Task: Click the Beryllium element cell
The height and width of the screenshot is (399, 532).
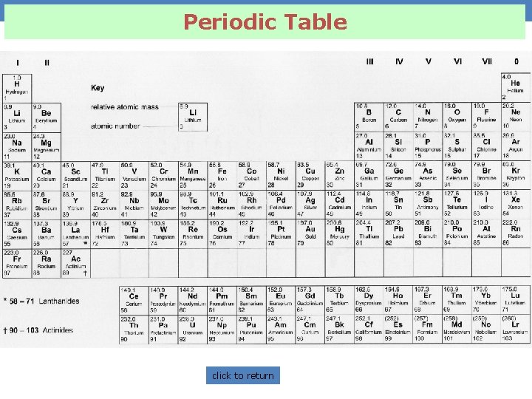Action: click(47, 117)
